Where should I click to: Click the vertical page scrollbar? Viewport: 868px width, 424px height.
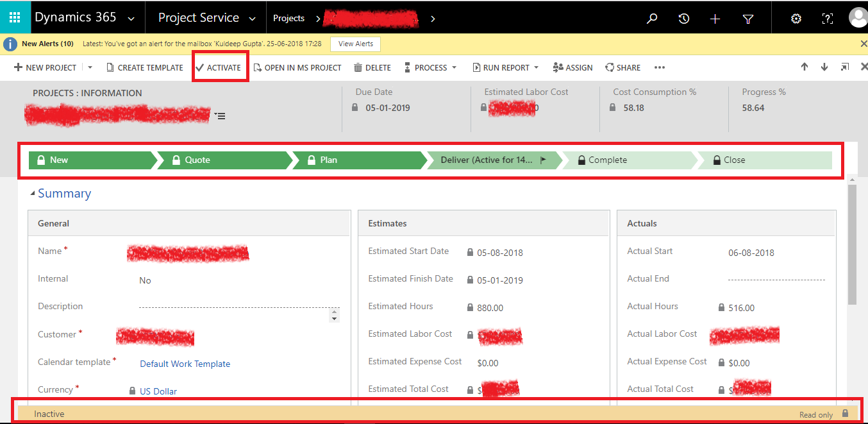pyautogui.click(x=852, y=244)
